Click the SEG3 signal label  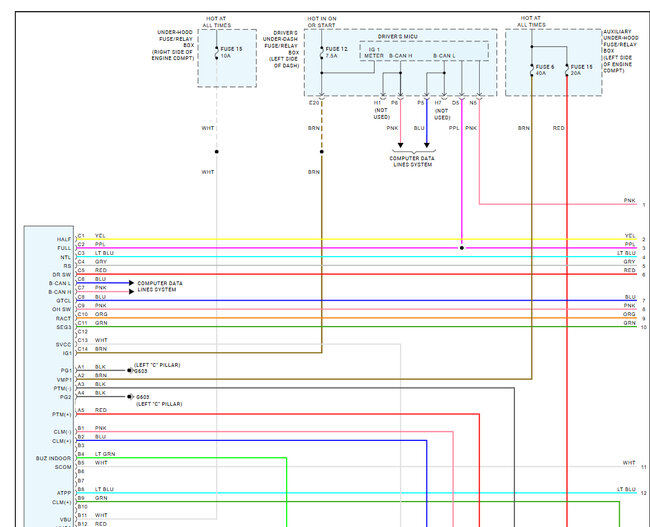click(x=64, y=327)
